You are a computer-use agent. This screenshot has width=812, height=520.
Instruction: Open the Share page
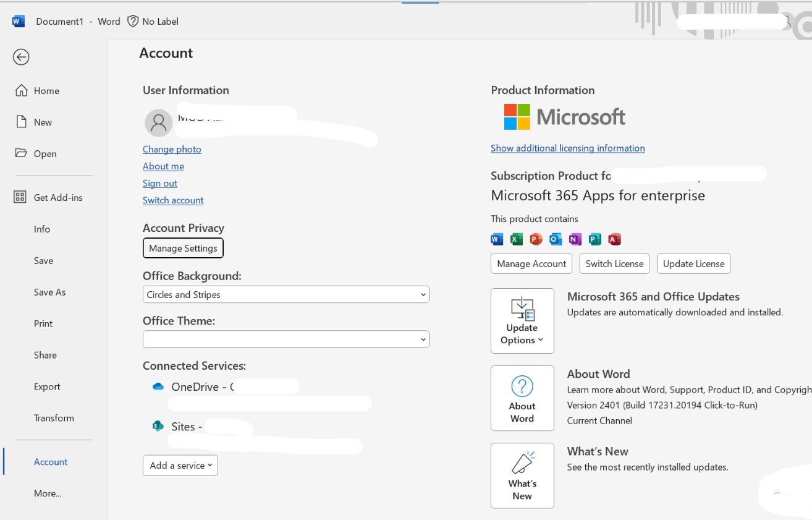tap(45, 356)
